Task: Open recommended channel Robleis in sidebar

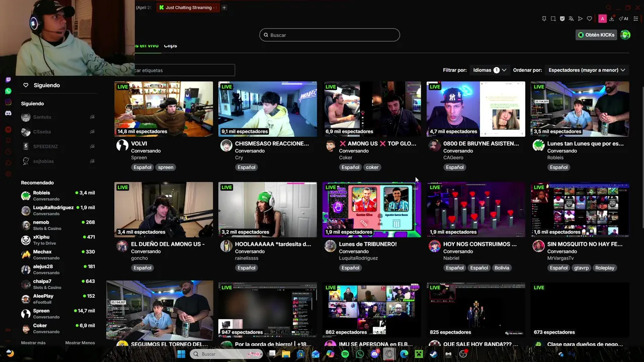Action: click(58, 196)
